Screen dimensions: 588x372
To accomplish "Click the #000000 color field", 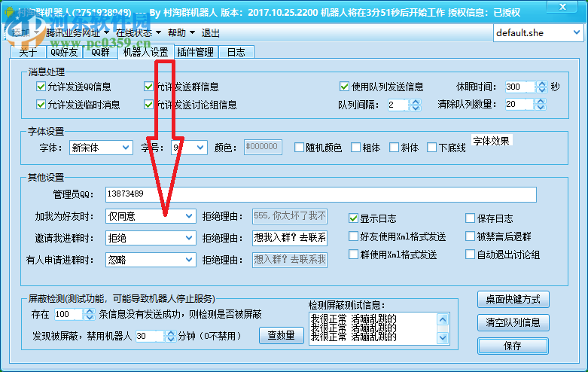I will point(263,147).
